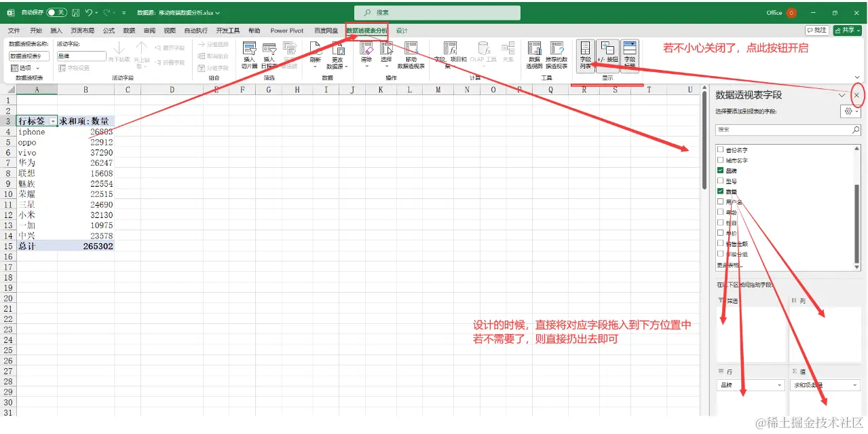Open the file name dropdown in title bar
Screen dimensions: 868x434
pyautogui.click(x=217, y=12)
